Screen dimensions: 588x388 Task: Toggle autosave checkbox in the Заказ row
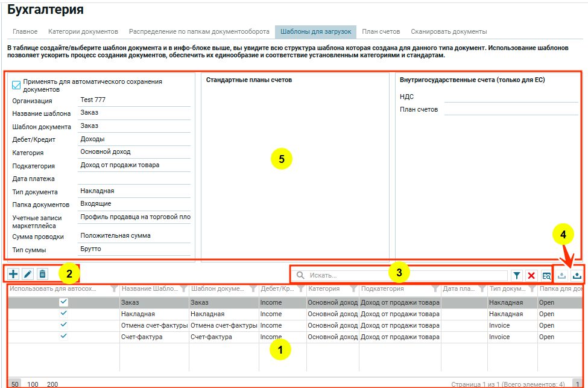pyautogui.click(x=63, y=302)
